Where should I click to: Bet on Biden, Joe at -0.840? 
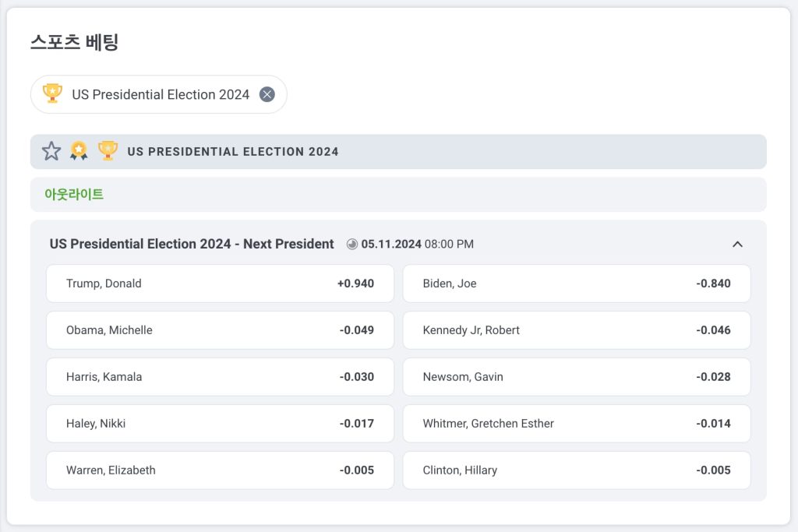pyautogui.click(x=577, y=284)
